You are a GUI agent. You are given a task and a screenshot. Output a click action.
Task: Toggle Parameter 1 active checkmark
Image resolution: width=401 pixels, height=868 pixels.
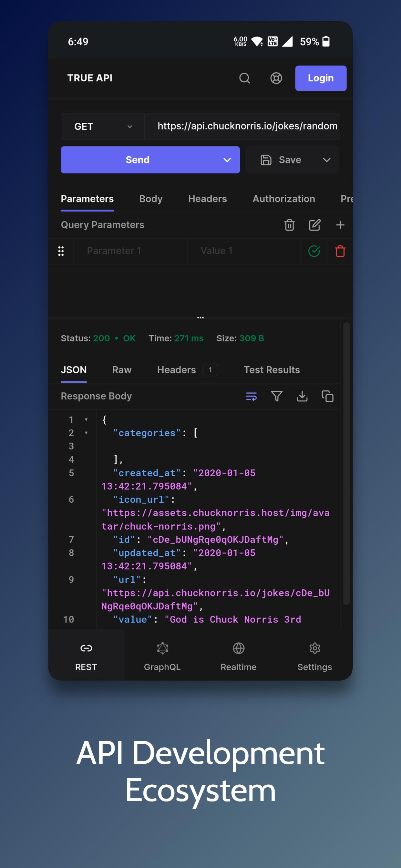click(x=314, y=251)
